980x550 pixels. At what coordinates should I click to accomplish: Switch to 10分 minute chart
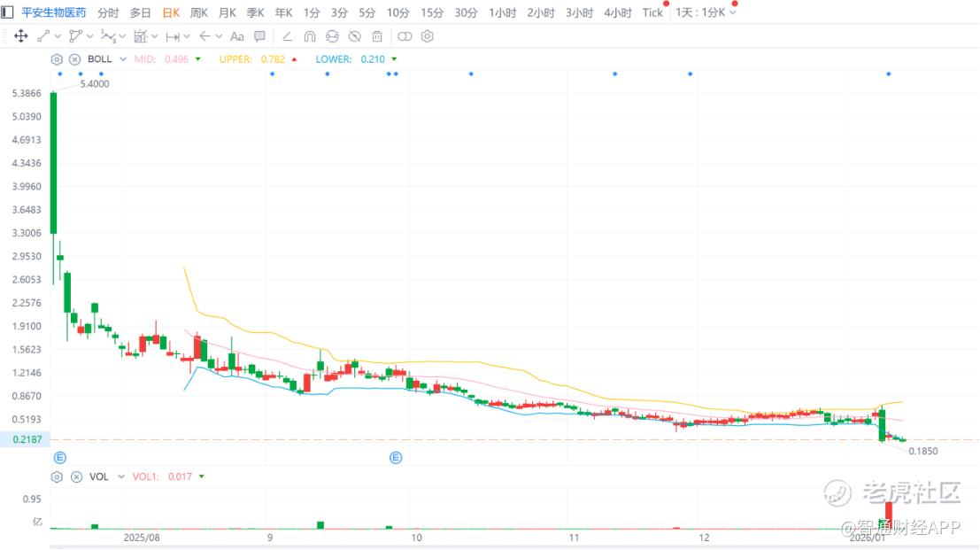pos(397,12)
